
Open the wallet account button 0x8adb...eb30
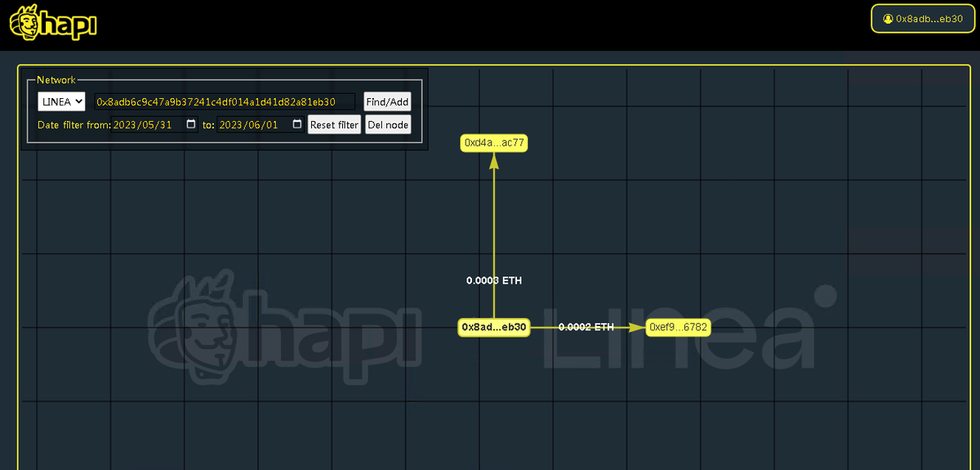click(x=922, y=18)
